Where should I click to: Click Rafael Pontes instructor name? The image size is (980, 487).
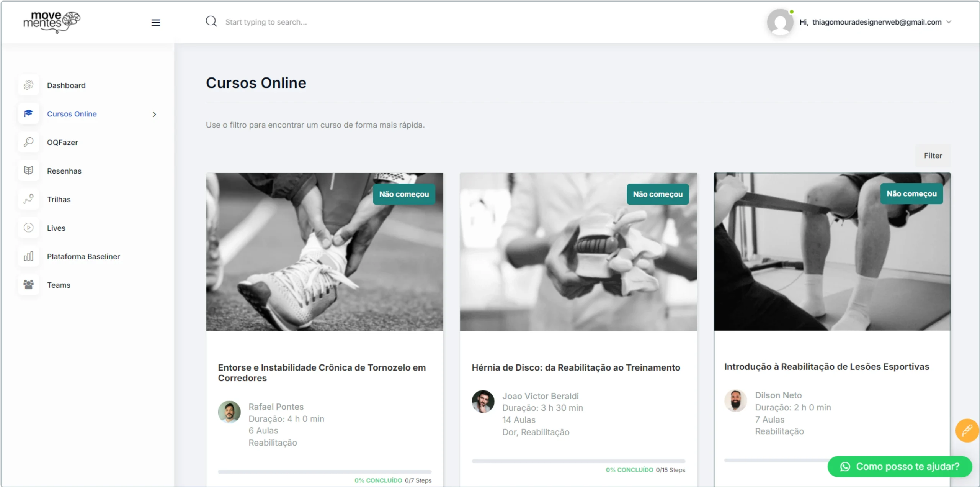[x=276, y=407]
